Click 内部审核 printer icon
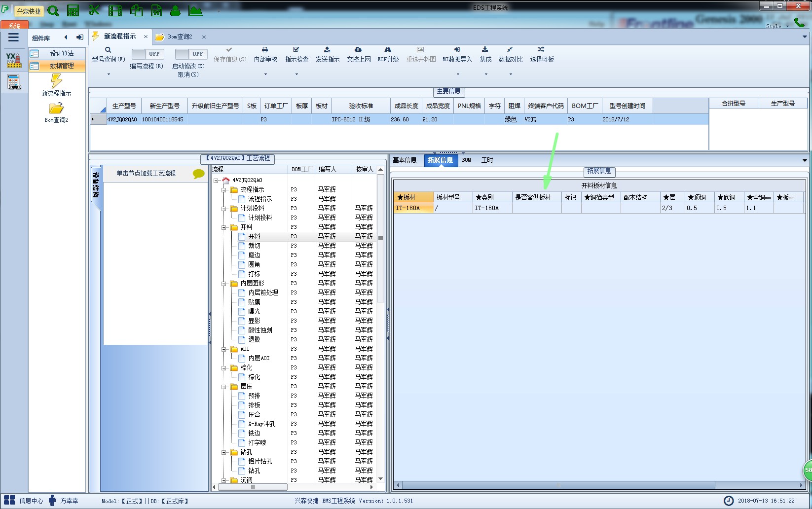812x509 pixels. (265, 50)
